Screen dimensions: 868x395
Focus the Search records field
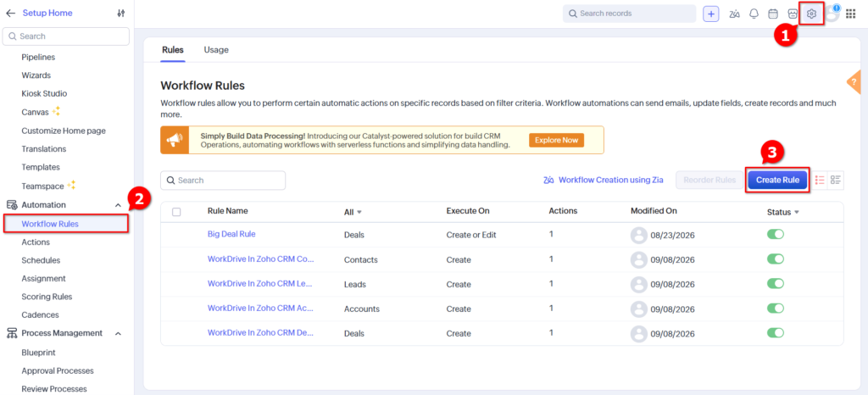pyautogui.click(x=630, y=14)
